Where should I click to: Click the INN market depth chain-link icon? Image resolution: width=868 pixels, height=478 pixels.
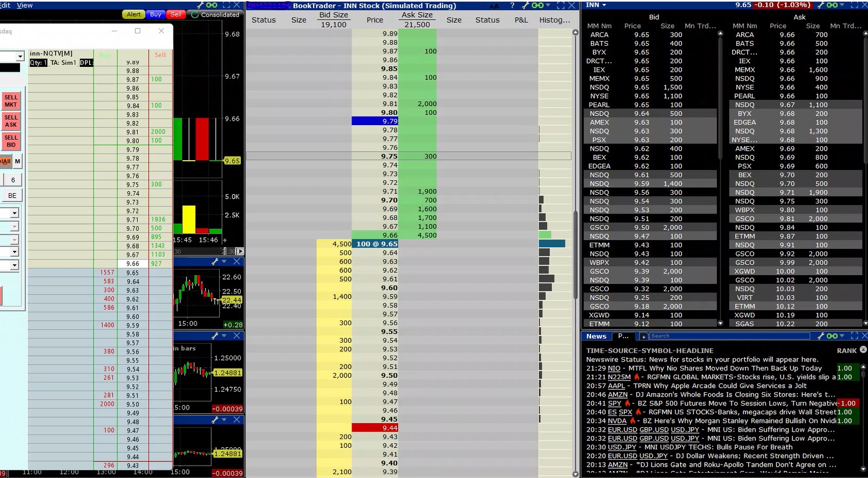coord(833,5)
